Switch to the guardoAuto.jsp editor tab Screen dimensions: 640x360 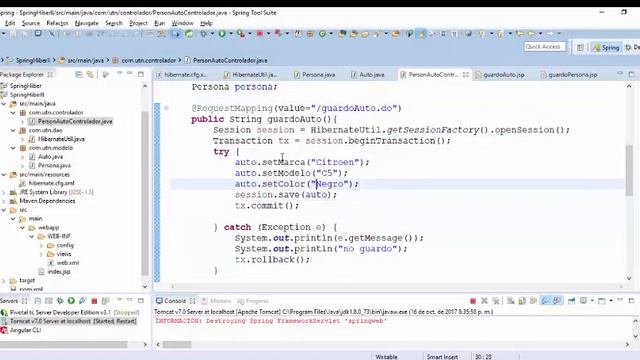pos(500,75)
